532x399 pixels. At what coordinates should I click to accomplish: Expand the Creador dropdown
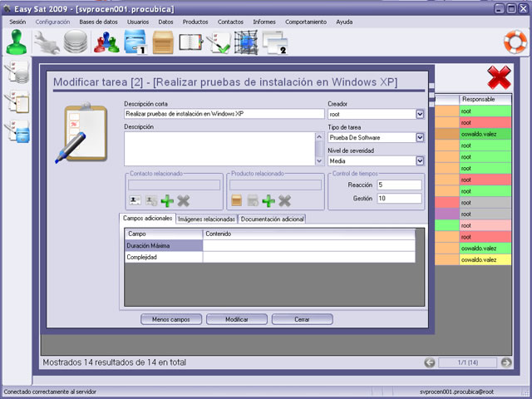tap(420, 114)
